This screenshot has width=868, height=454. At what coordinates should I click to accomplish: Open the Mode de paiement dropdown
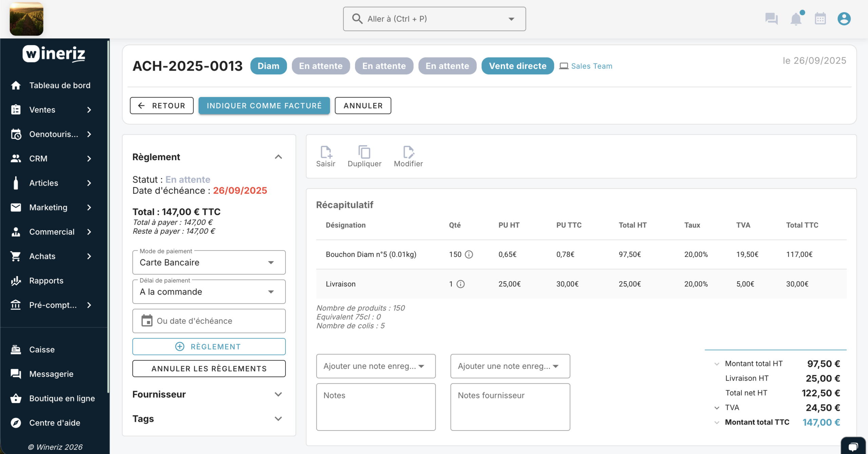[209, 263]
